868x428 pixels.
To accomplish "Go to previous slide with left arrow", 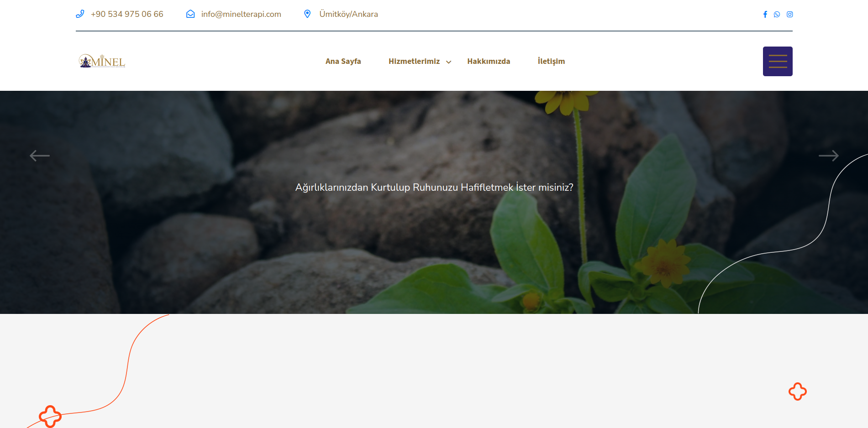I will coord(40,156).
